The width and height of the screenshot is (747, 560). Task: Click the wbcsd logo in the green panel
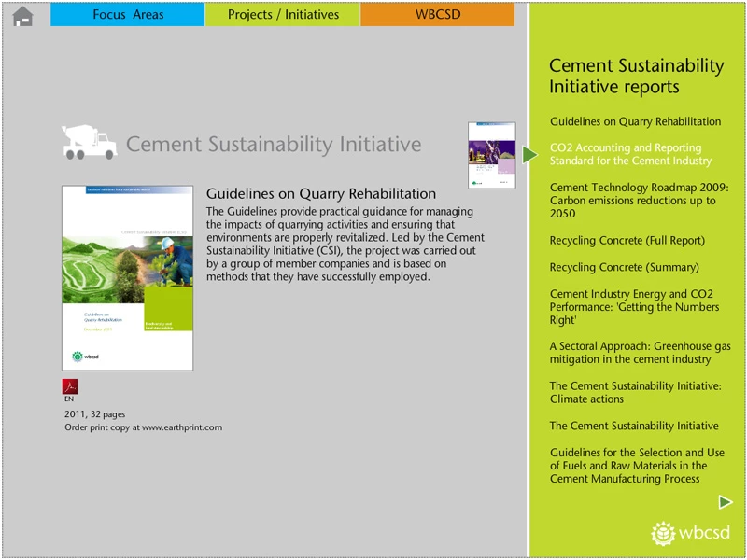coord(690,533)
